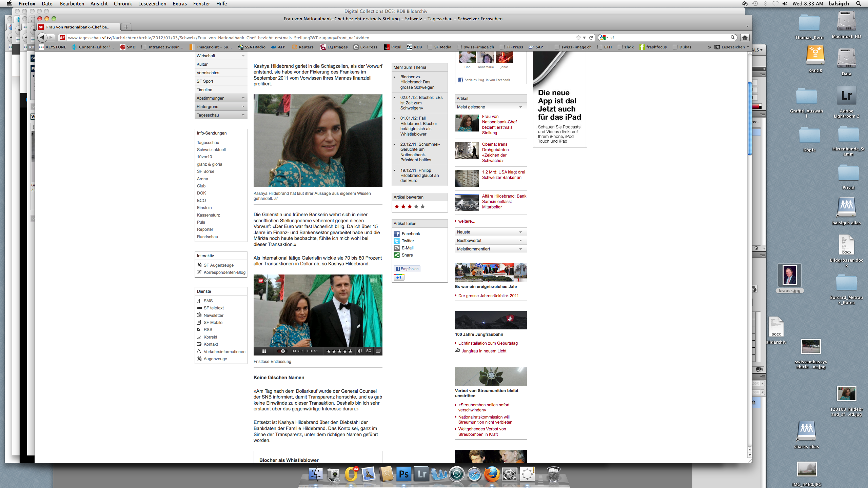This screenshot has height=488, width=868.
Task: Toggle SQ quality in video player
Action: (x=369, y=351)
